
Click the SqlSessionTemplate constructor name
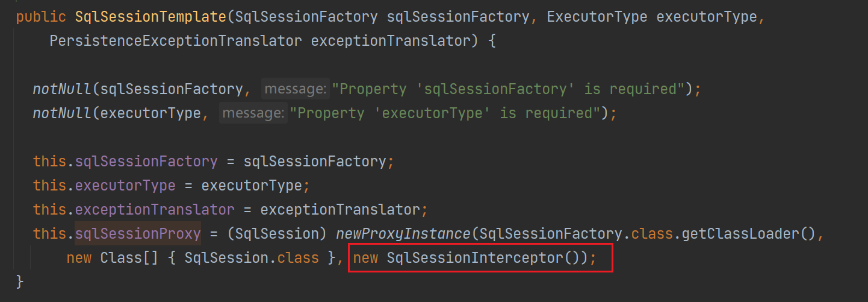[x=151, y=17]
